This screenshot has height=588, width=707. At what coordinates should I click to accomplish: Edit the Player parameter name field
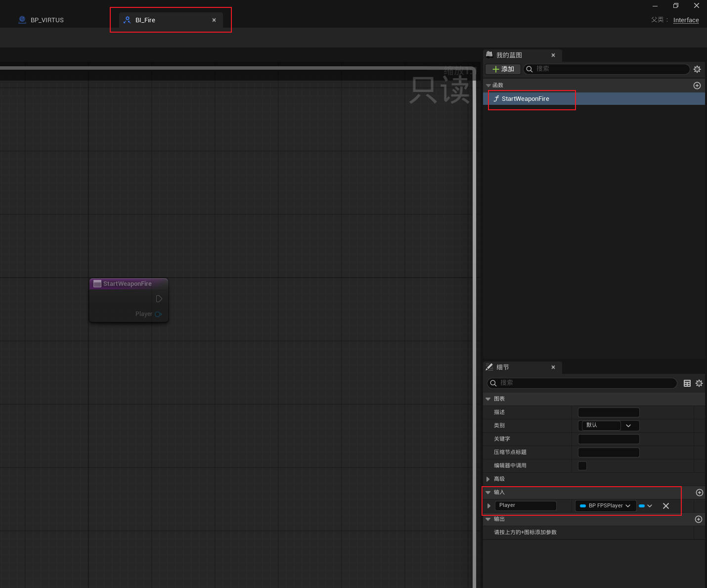pos(526,506)
